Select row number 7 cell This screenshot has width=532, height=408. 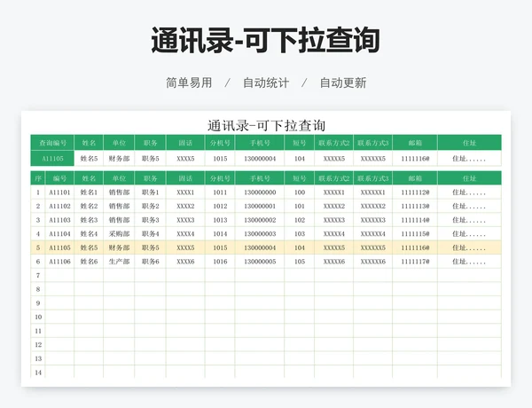(38, 276)
